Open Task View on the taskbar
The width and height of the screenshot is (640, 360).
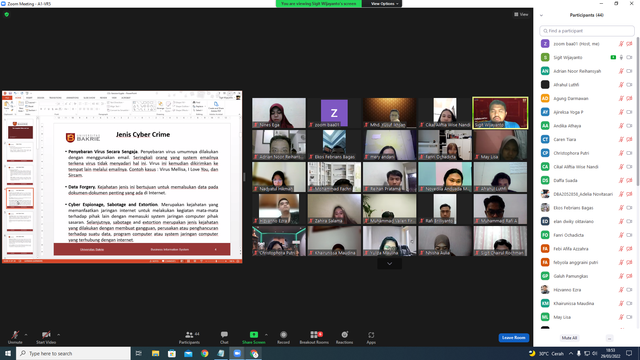coord(139,353)
